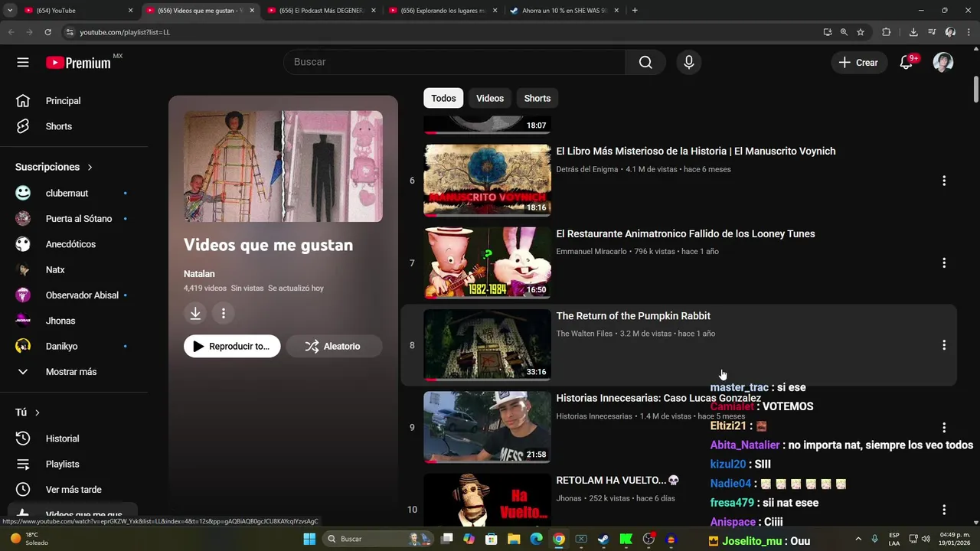Open options for El Manuscrito Voynich video

pyautogui.click(x=944, y=181)
